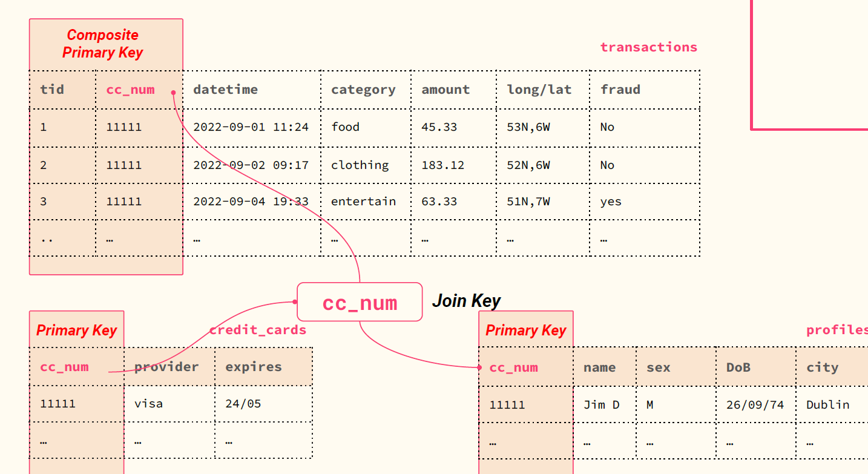
Task: Select the 'long/lat' column header
Action: tap(539, 90)
